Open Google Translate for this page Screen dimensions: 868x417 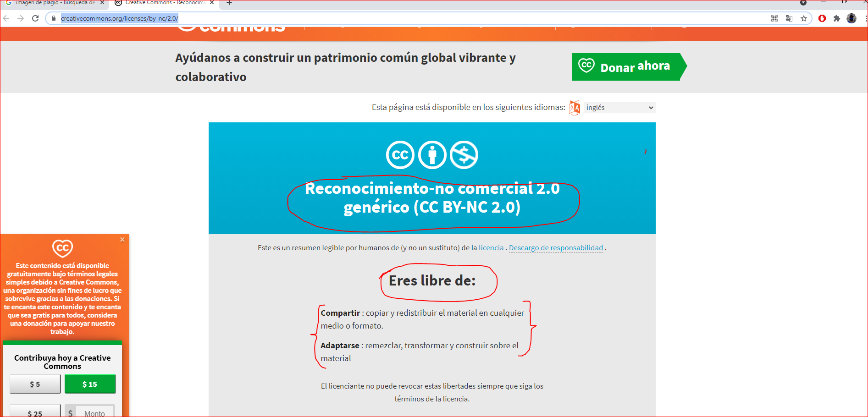(x=789, y=18)
